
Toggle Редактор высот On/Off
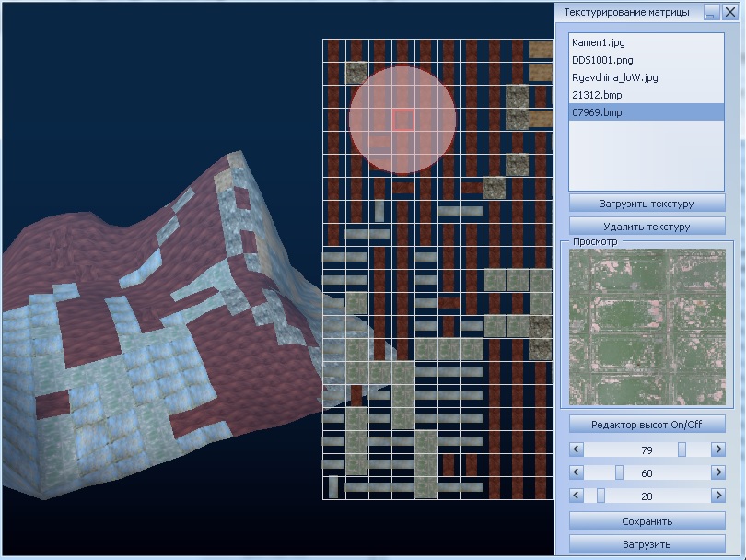pos(647,424)
